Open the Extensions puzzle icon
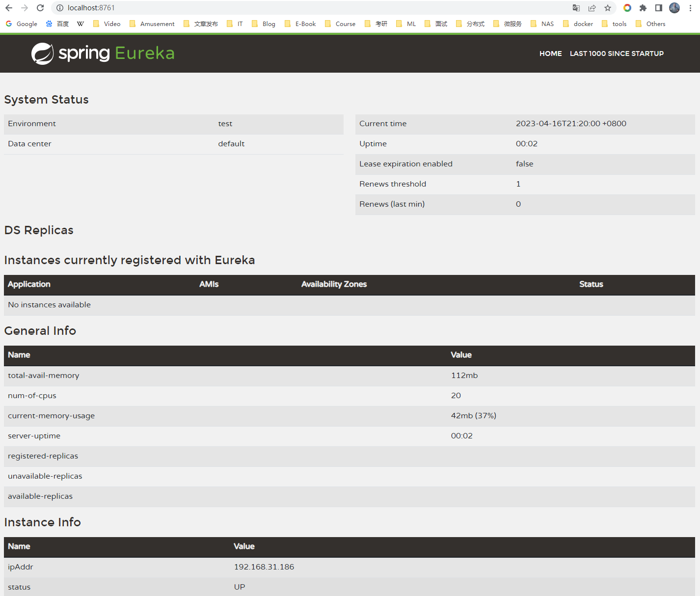 [643, 8]
